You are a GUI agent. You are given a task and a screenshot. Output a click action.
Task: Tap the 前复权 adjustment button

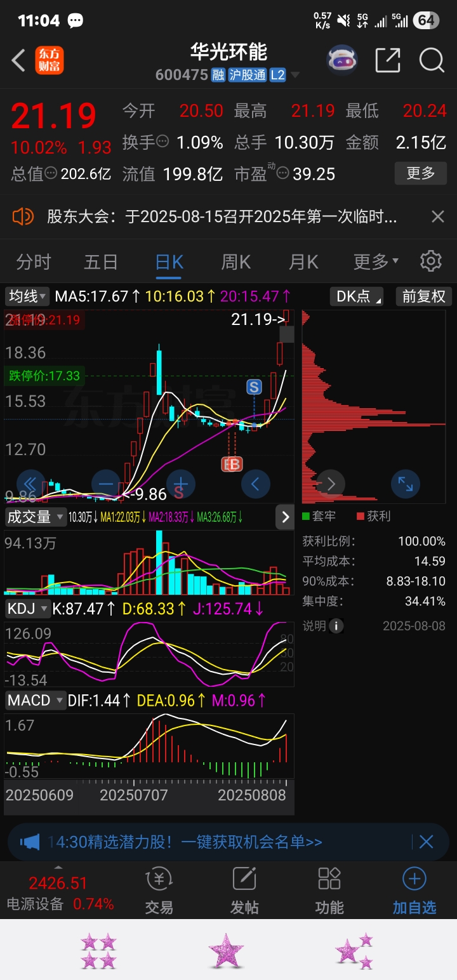tap(424, 296)
